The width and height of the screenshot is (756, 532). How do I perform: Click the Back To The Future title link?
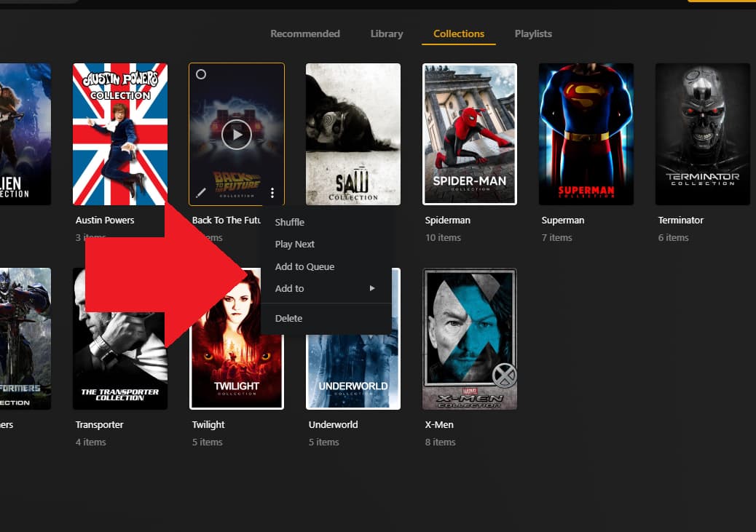pyautogui.click(x=226, y=221)
